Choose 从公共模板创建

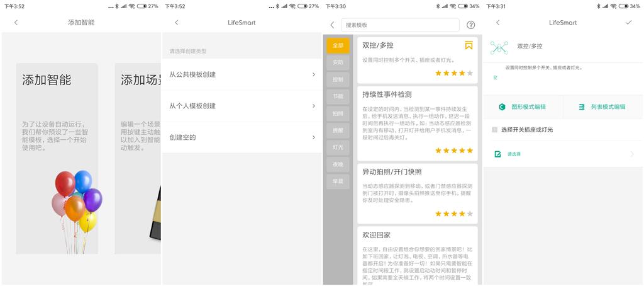(241, 74)
